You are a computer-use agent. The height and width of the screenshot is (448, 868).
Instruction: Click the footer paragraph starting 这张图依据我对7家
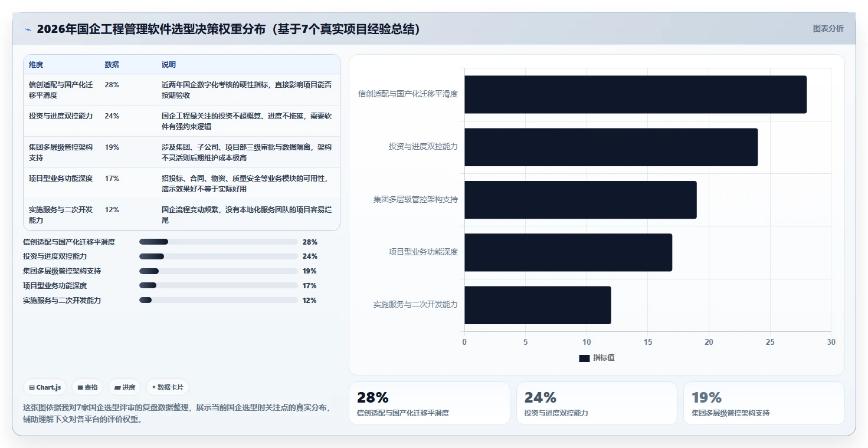pos(178,413)
